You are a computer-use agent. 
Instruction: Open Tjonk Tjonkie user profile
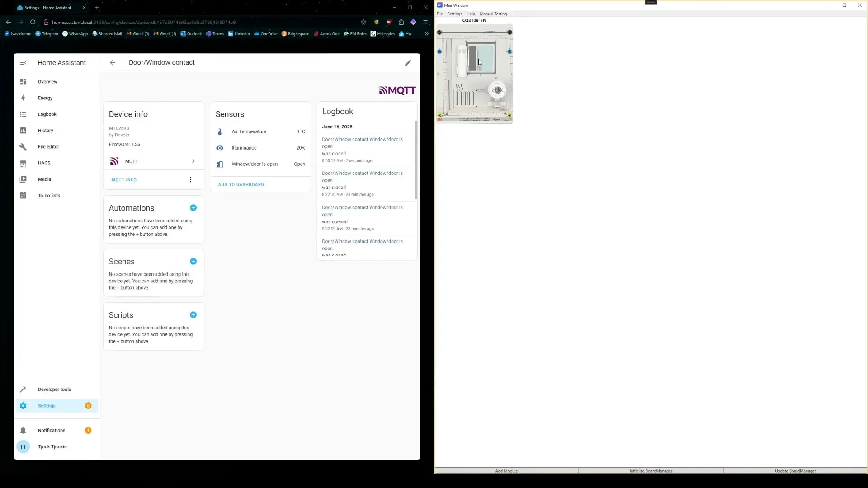click(57, 447)
